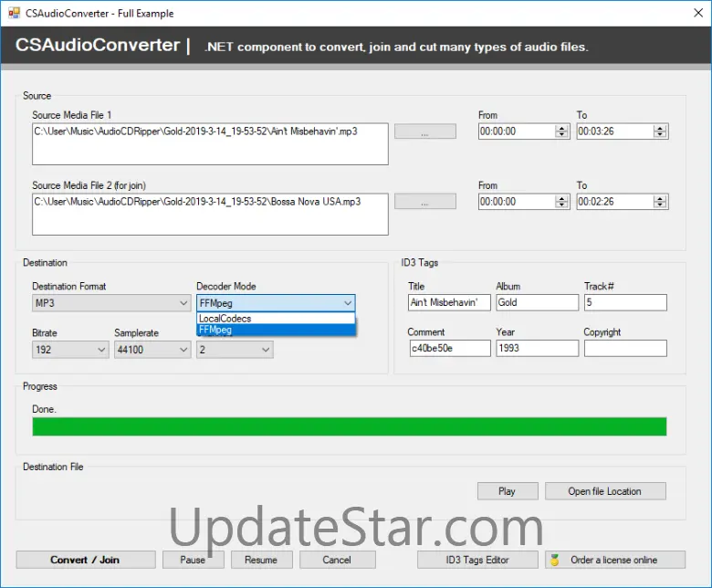Click the CSAudioConverter app icon in title bar
This screenshot has width=712, height=588.
click(14, 13)
